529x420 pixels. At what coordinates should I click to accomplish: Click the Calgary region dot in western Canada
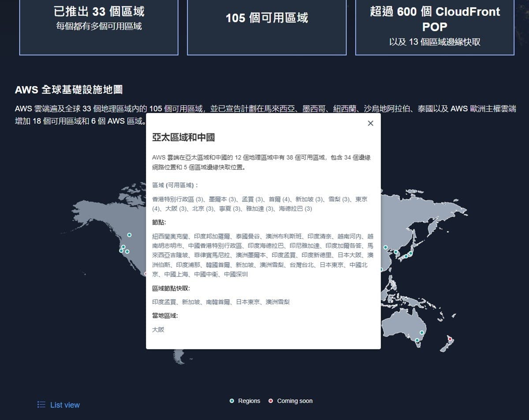click(129, 235)
